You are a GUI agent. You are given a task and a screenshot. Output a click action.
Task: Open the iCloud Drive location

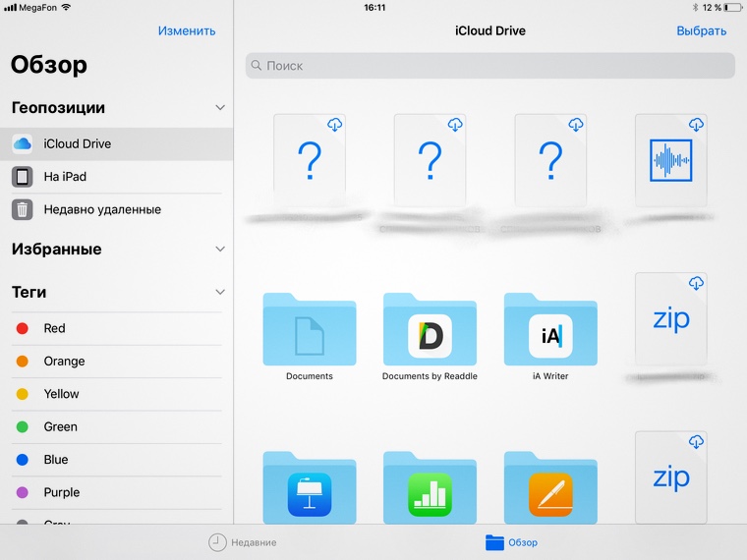(116, 143)
